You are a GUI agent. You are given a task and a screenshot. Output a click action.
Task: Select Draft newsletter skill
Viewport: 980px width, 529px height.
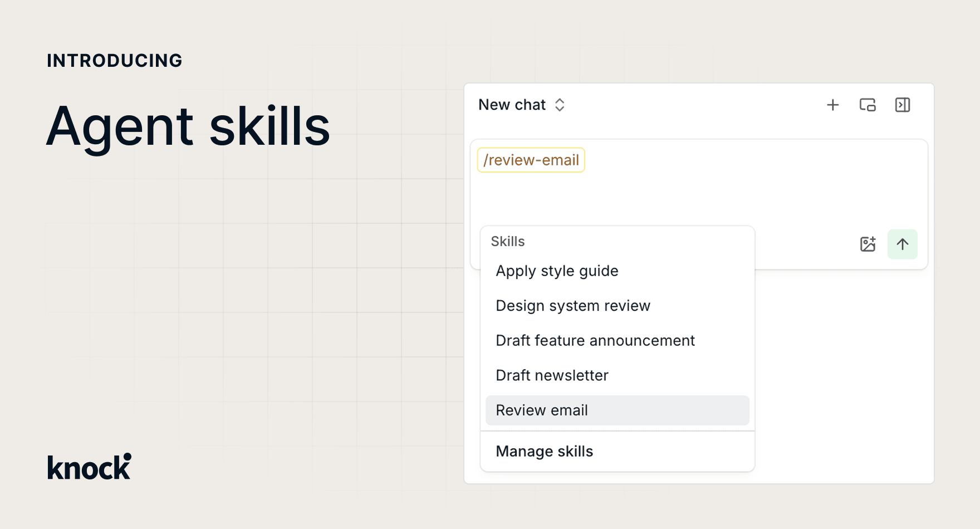552,375
